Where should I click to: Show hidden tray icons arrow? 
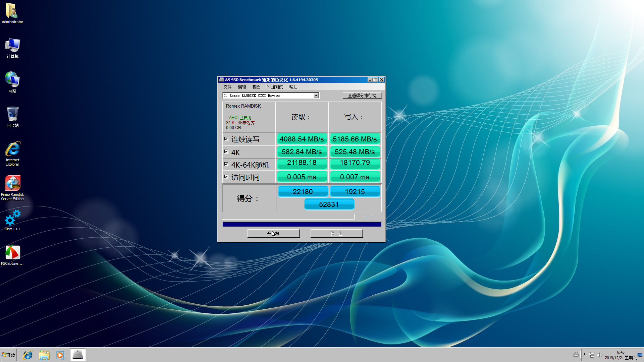584,355
